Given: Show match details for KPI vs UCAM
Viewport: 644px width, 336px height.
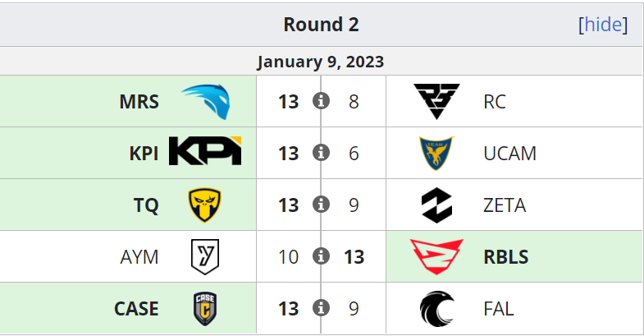Looking at the screenshot, I should pos(321,153).
